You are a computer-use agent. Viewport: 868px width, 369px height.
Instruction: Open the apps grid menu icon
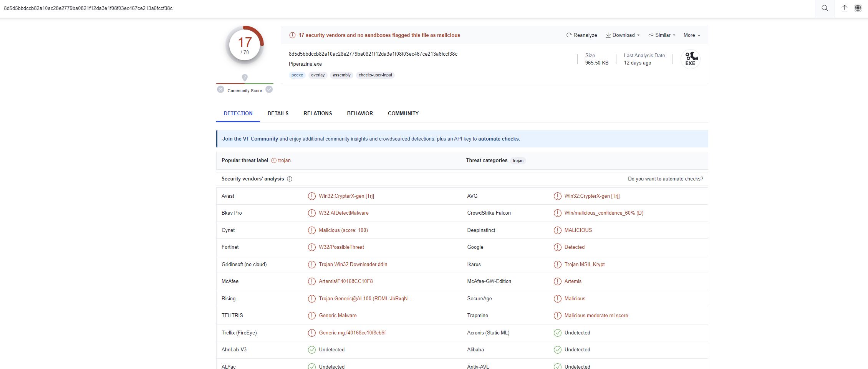[858, 8]
